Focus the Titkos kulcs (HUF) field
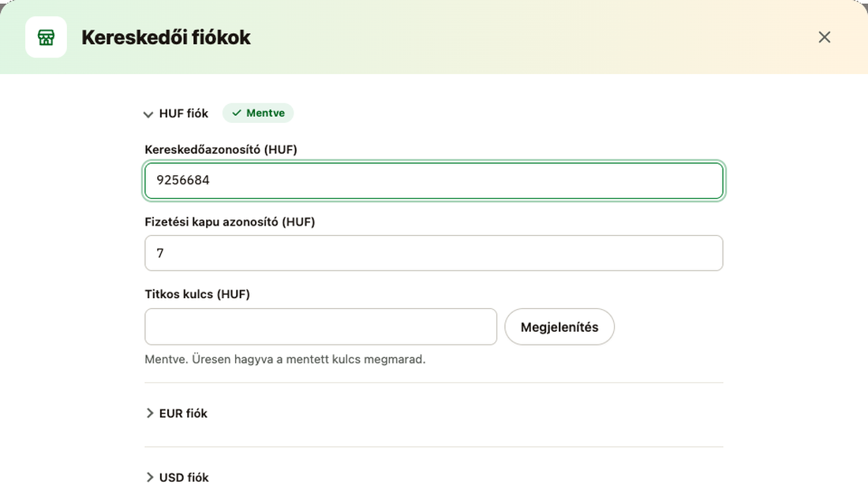This screenshot has height=488, width=868. point(320,326)
